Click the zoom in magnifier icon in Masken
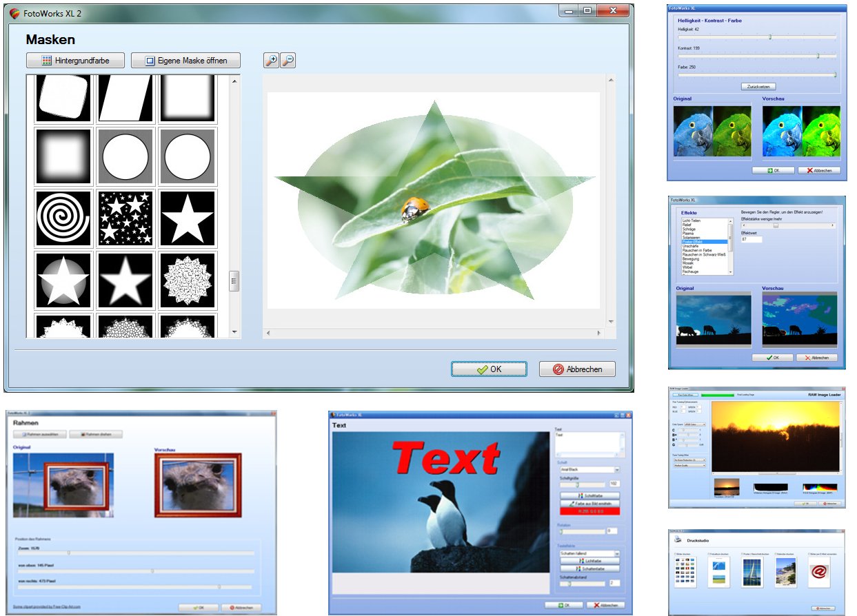Image resolution: width=857 pixels, height=616 pixels. coord(271,61)
